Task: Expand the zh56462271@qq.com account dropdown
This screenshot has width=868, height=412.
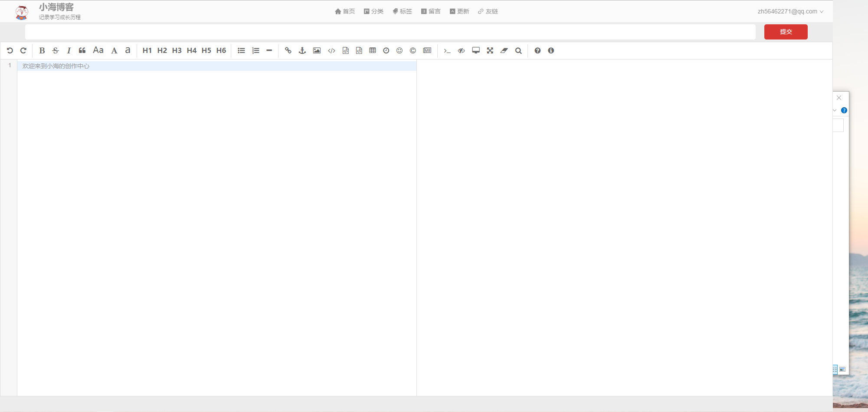Action: click(x=790, y=12)
